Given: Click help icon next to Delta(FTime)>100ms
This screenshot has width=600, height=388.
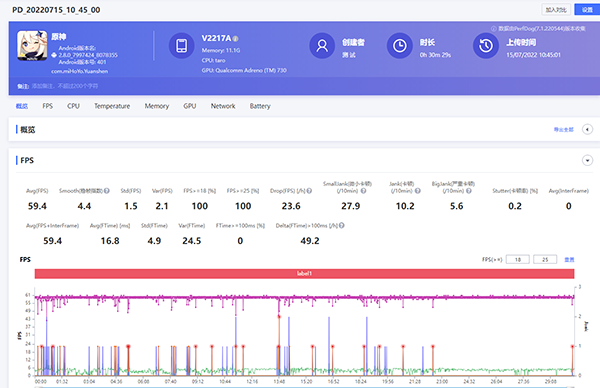Looking at the screenshot, I should (x=342, y=225).
